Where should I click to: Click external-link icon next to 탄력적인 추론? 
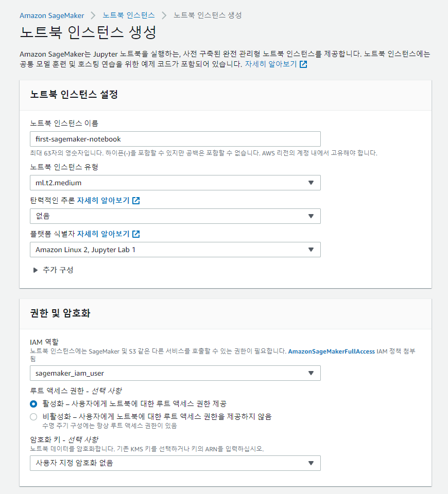coord(136,200)
